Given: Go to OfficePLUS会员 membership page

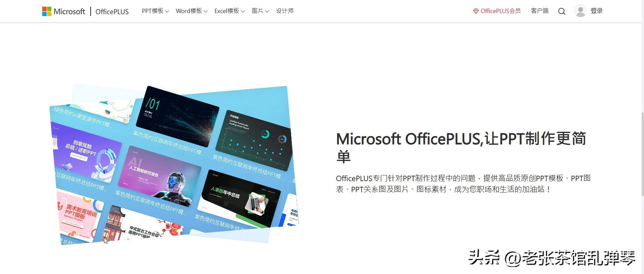Looking at the screenshot, I should (500, 11).
